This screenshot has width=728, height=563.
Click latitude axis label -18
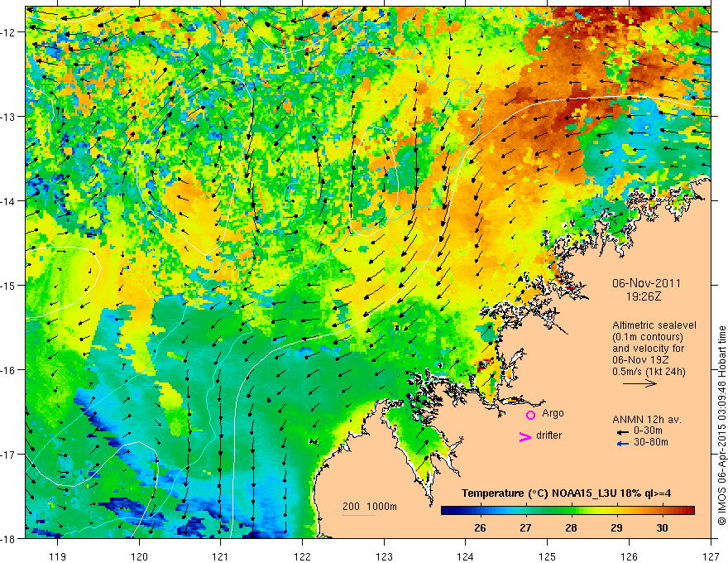[x=9, y=538]
